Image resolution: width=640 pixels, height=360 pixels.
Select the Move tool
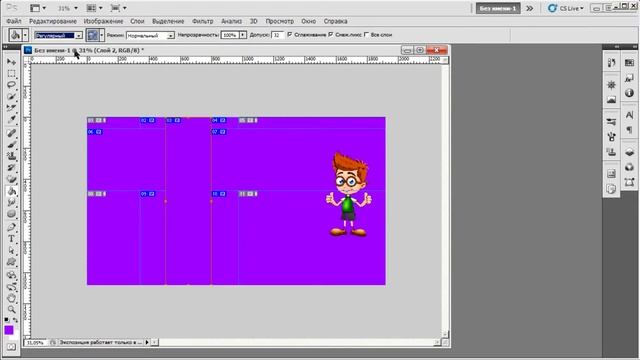(11, 62)
